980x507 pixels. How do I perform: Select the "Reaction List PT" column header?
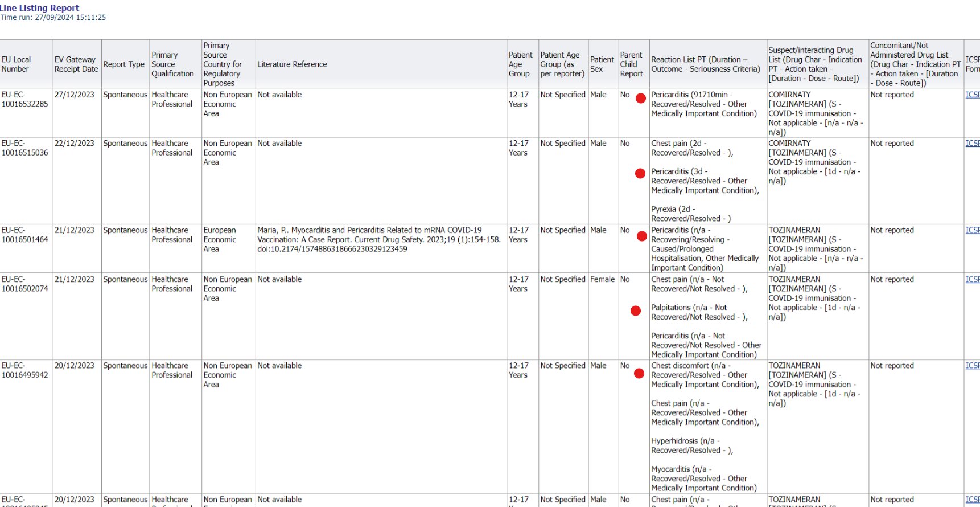coord(708,64)
